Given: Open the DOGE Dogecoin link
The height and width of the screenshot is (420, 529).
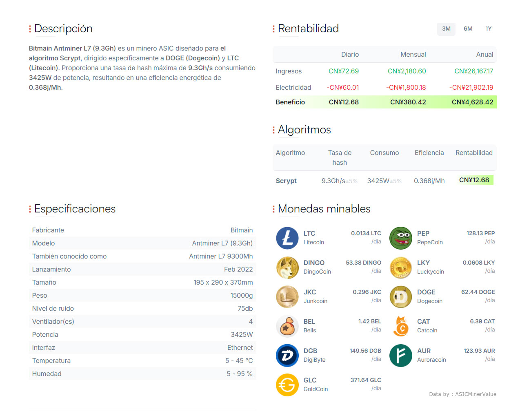Looking at the screenshot, I should (x=430, y=296).
